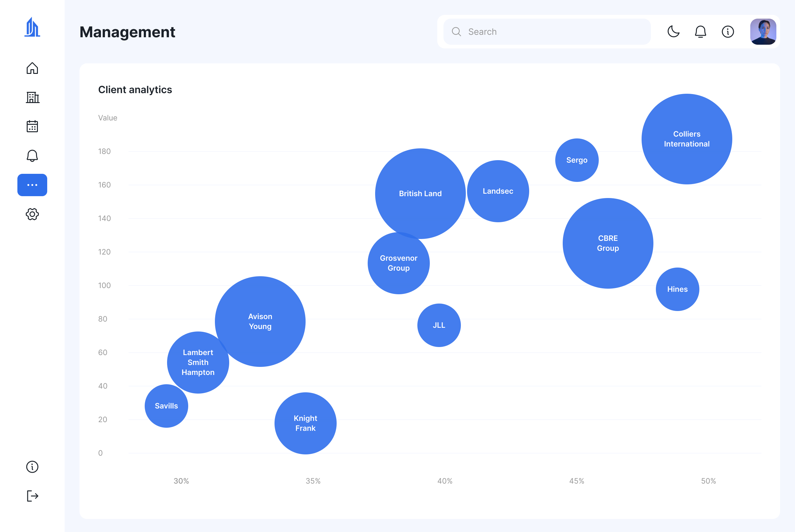
Task: Open the header notification bell
Action: click(x=700, y=32)
